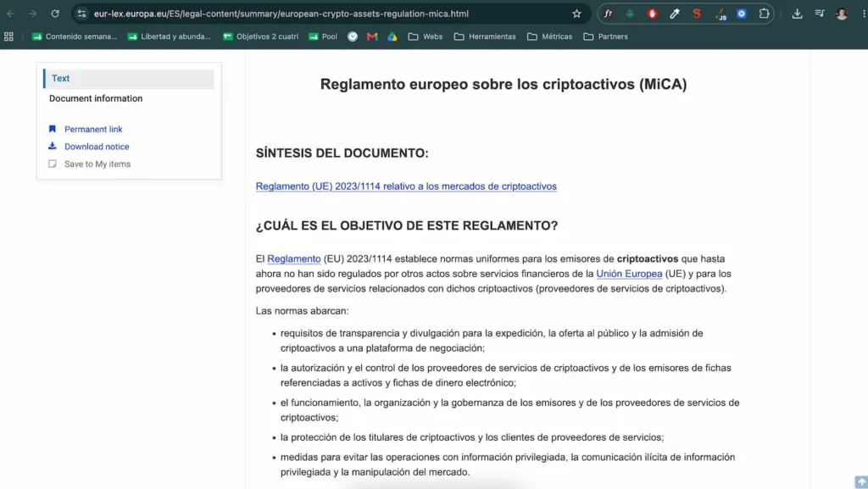Open the Libertad y abunda bookmark
The image size is (868, 489).
[x=170, y=36]
